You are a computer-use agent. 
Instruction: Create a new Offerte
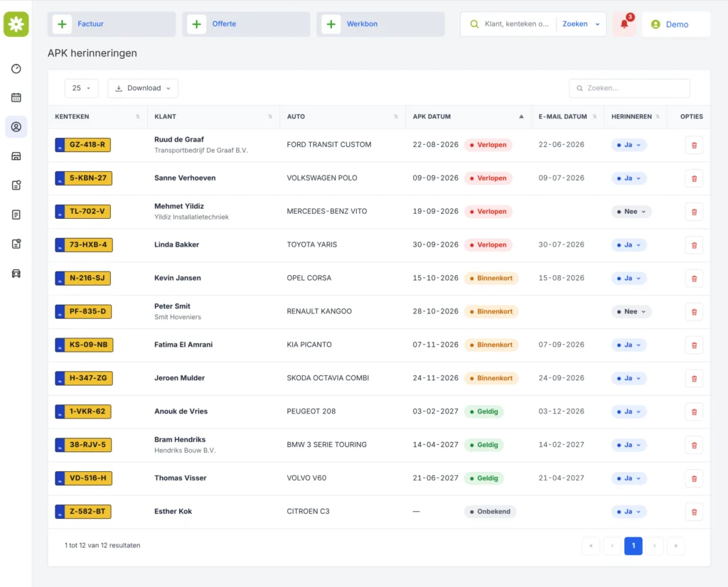pyautogui.click(x=246, y=24)
